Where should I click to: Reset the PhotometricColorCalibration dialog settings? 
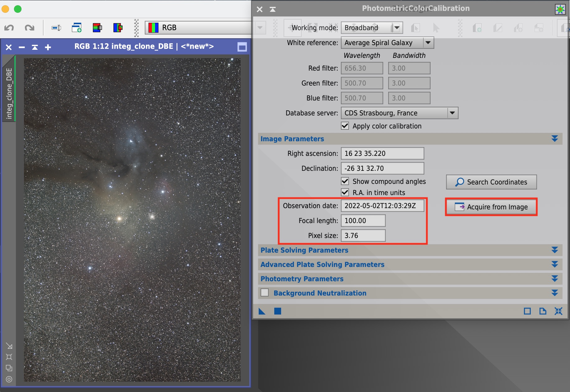point(558,311)
